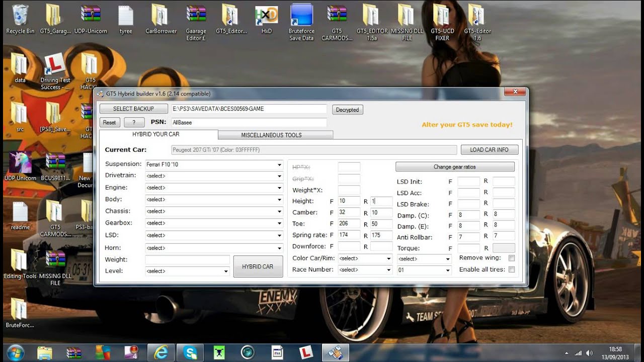Launch the HxD hex editor shortcut
Screen dimensions: 644x362
coord(266,20)
